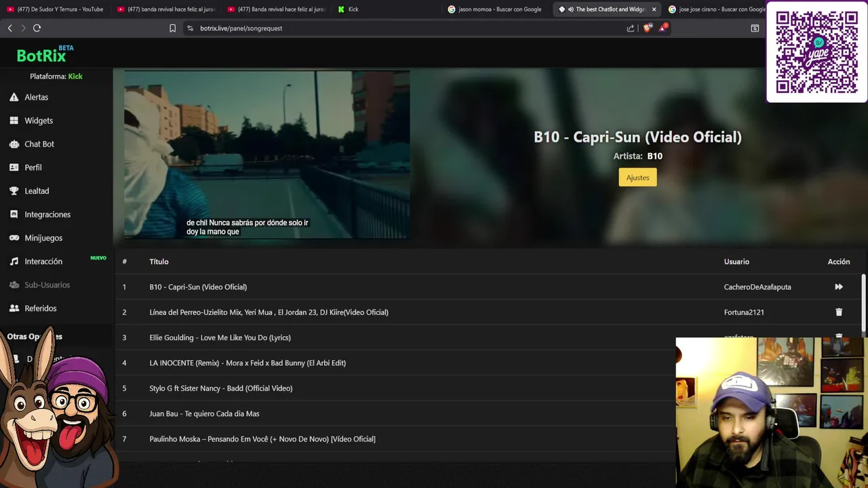Click the Alertas warning triangle icon
Image resolution: width=868 pixels, height=488 pixels.
coord(14,97)
